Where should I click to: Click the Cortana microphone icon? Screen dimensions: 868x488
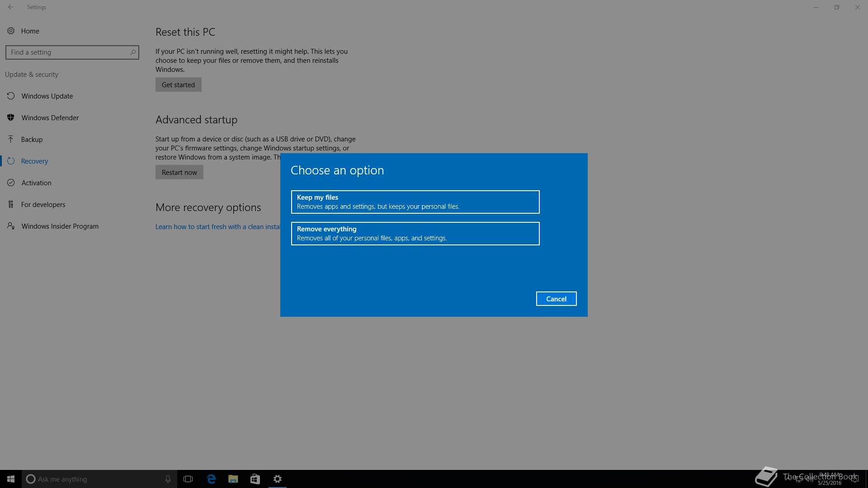point(168,479)
